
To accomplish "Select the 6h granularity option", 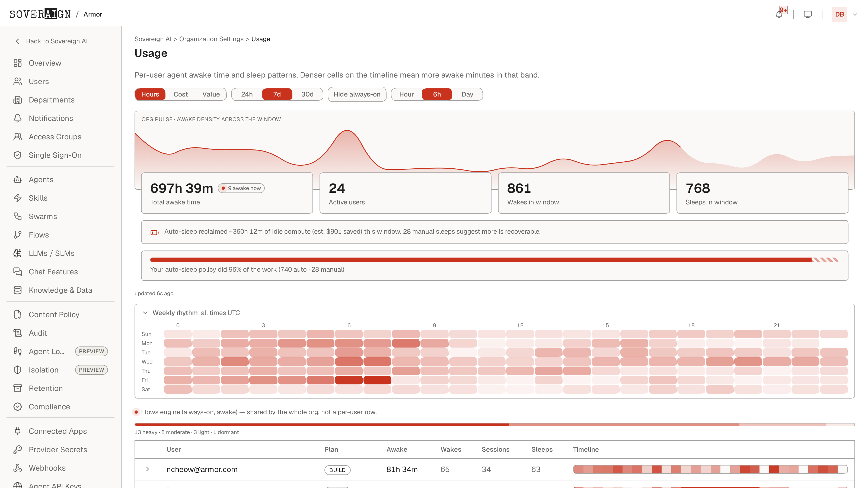I will tap(437, 94).
